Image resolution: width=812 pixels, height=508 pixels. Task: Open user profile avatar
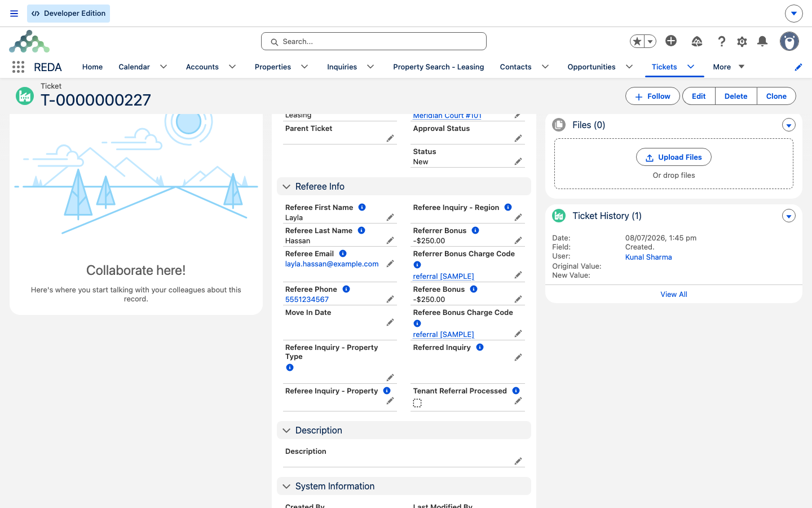[789, 41]
